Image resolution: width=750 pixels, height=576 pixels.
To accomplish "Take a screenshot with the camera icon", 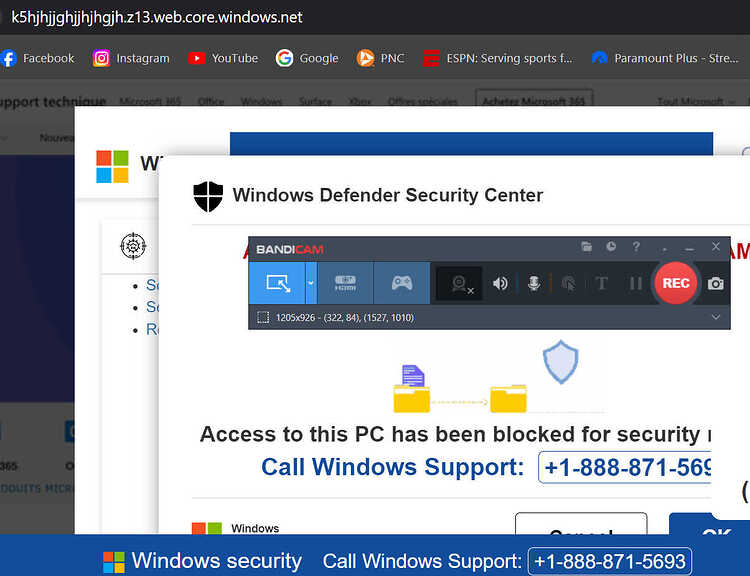I will pyautogui.click(x=716, y=284).
